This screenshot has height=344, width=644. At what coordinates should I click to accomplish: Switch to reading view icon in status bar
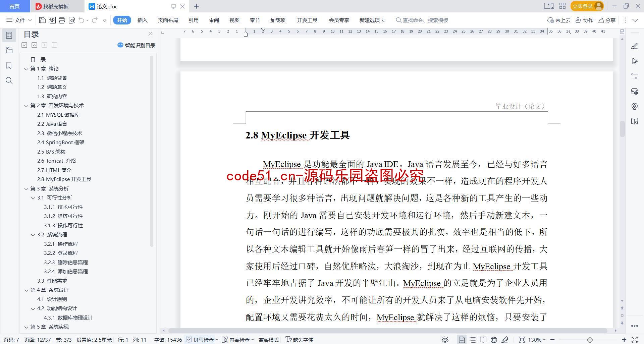point(483,340)
